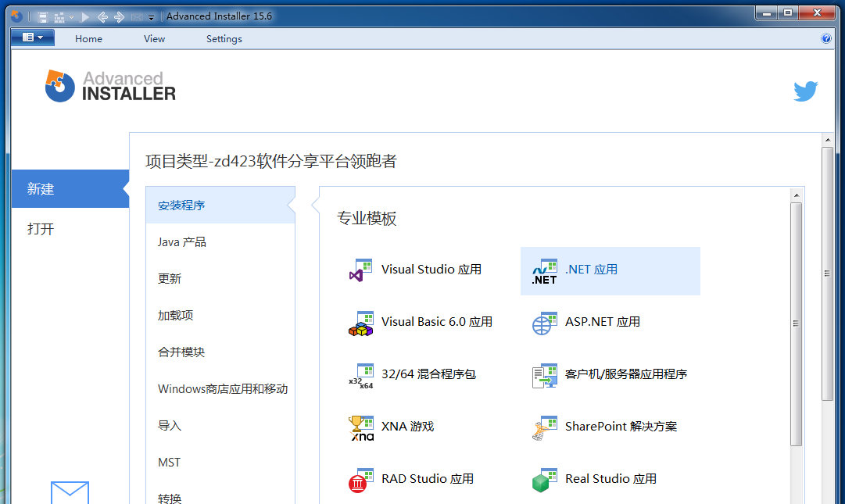
Task: Click the .NET 应用 template icon
Action: [x=544, y=272]
